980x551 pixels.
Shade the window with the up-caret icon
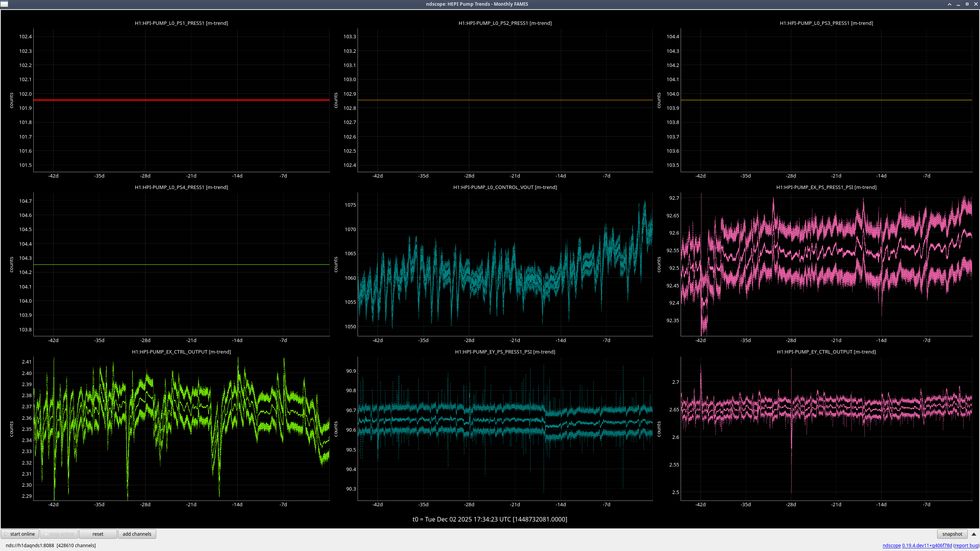949,4
